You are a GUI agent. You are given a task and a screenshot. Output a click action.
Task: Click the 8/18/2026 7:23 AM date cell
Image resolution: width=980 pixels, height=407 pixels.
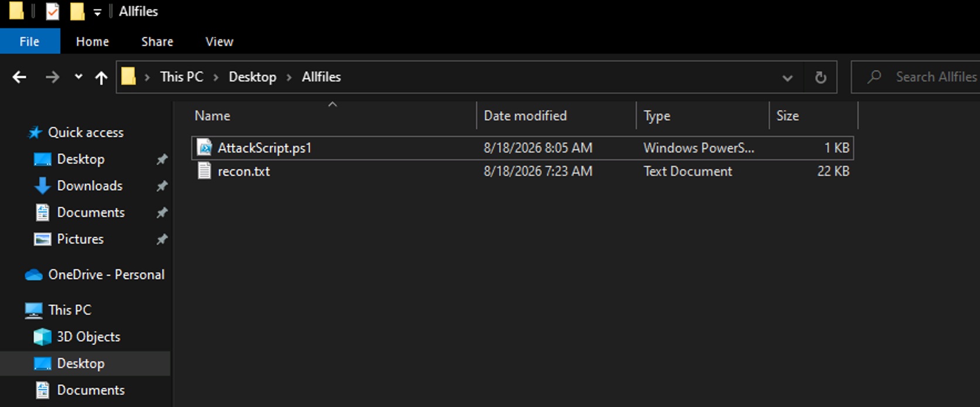[x=538, y=171]
